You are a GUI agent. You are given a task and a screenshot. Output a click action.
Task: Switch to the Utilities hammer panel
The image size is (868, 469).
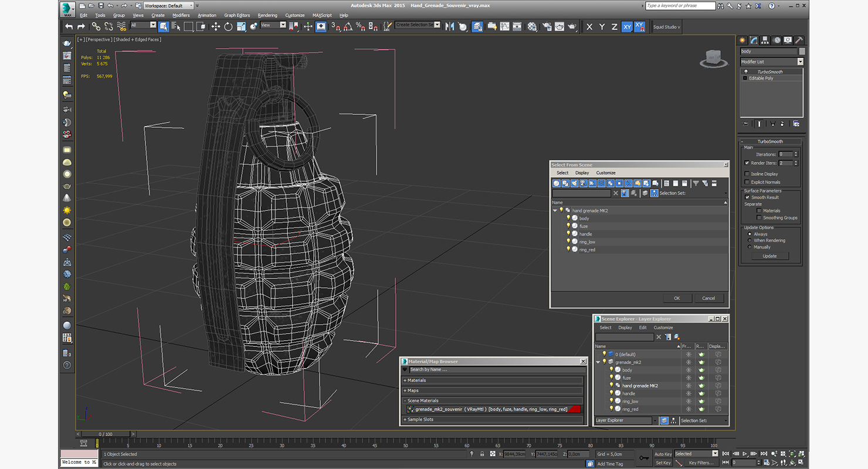coord(798,40)
